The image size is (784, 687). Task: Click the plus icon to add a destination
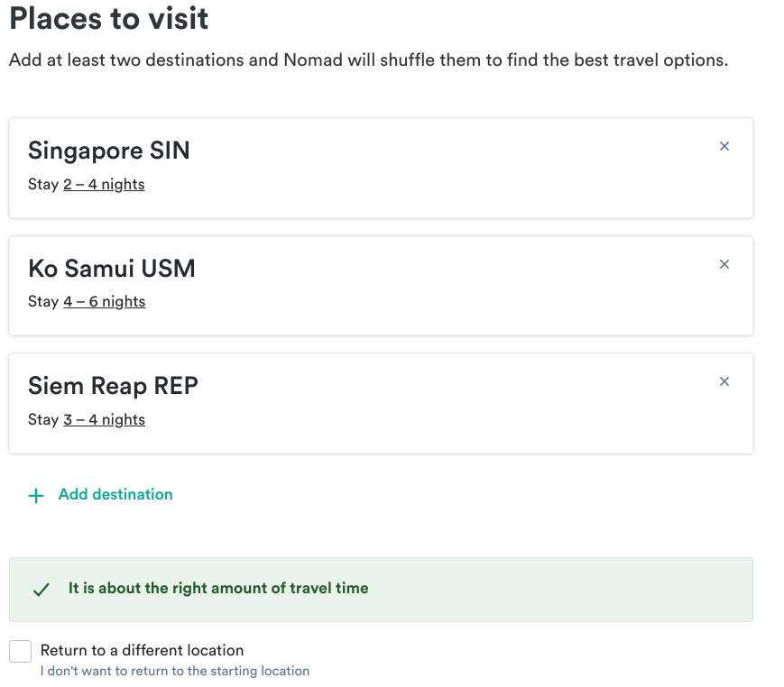click(x=36, y=495)
